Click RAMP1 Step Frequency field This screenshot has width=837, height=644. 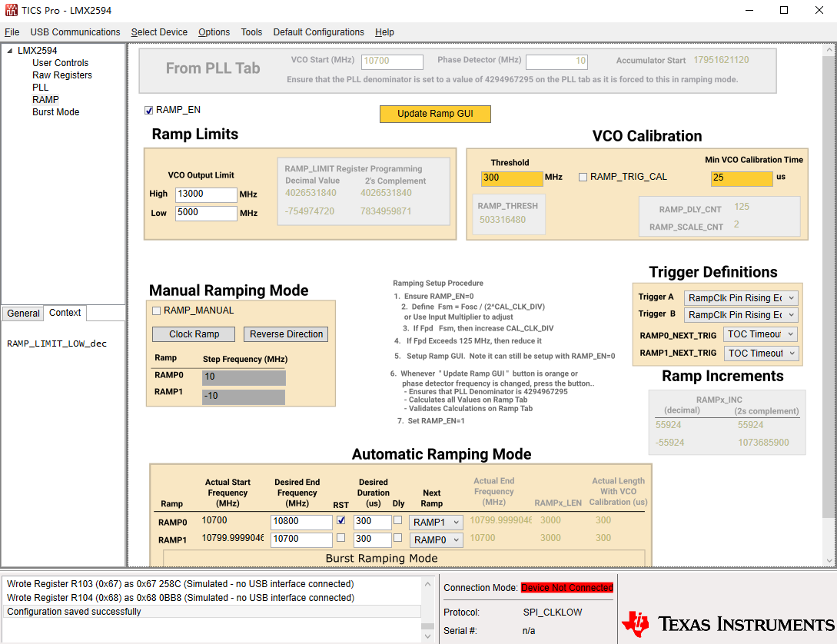click(244, 397)
